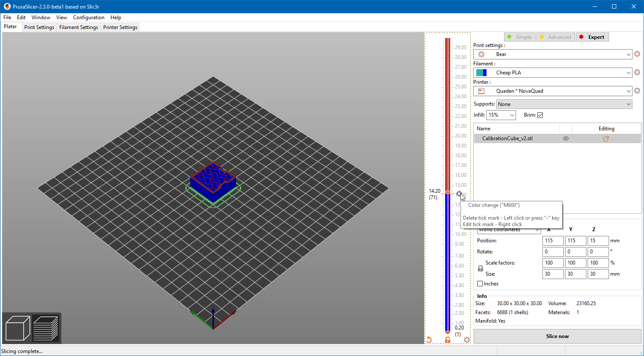644x356 pixels.
Task: Open layer slider settings cog icon
Action: [x=467, y=340]
